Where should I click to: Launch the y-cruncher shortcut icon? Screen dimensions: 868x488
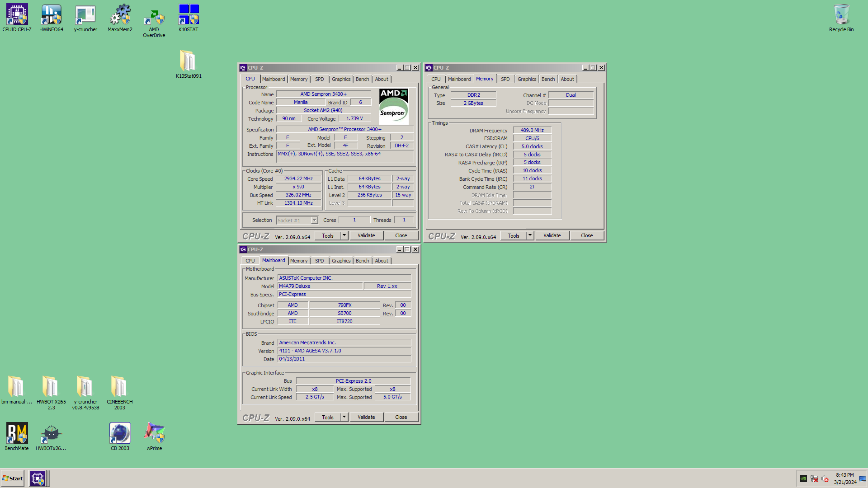(85, 18)
